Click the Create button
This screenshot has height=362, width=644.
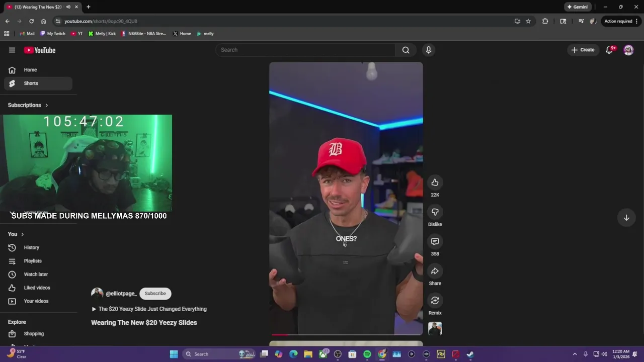tap(583, 50)
